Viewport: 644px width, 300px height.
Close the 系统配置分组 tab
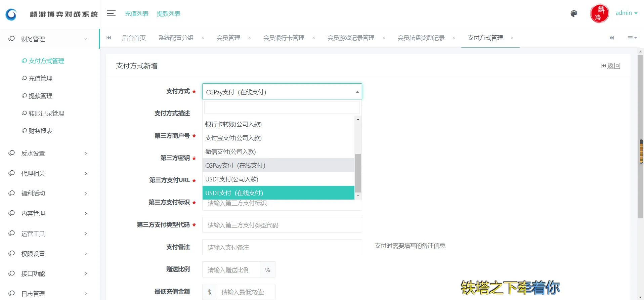(x=203, y=38)
